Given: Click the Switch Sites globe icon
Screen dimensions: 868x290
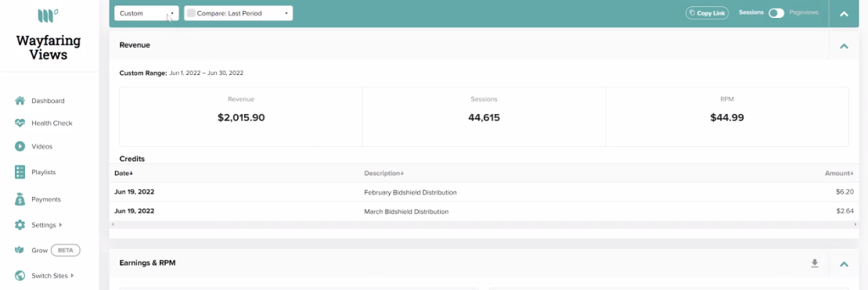Looking at the screenshot, I should coord(20,275).
